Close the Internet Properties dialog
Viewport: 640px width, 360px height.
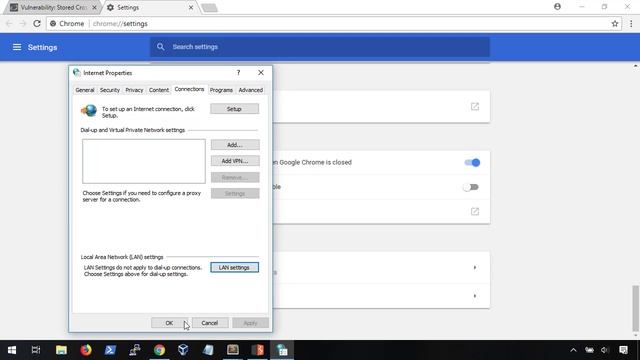click(261, 73)
